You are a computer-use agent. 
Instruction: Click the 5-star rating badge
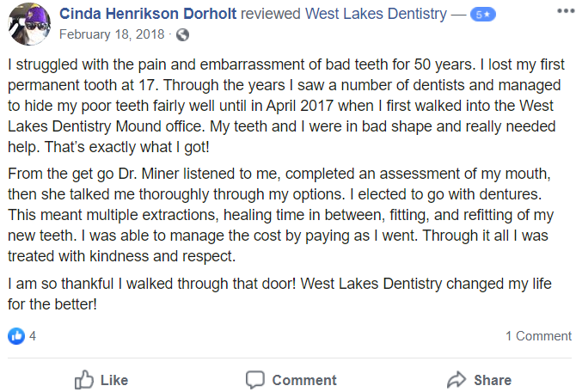click(x=482, y=15)
